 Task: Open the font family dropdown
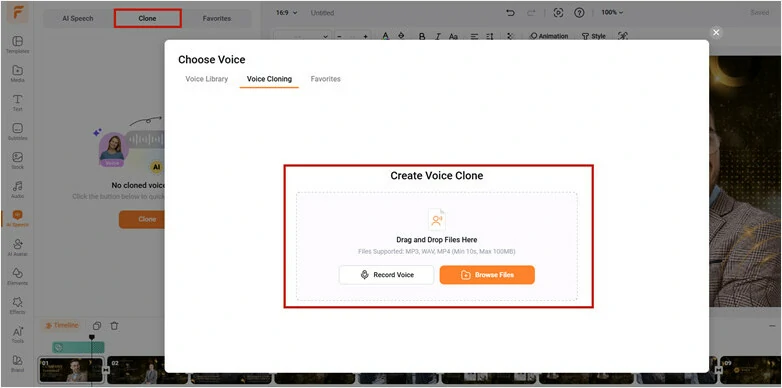click(x=302, y=36)
